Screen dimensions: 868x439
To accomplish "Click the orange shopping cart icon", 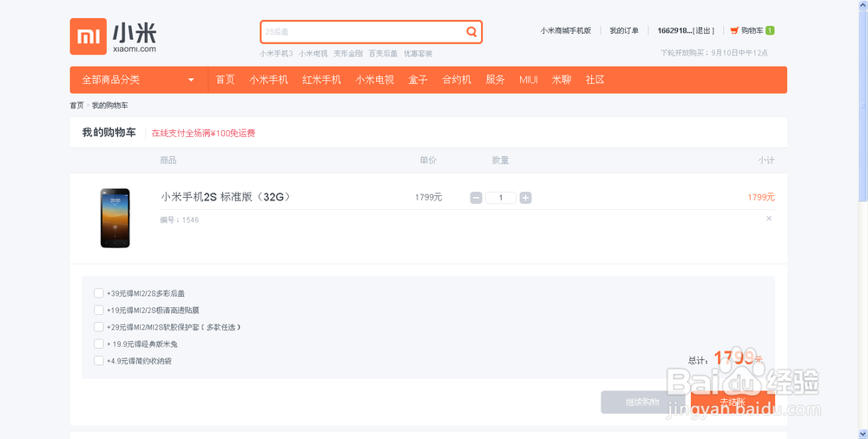I will (734, 31).
